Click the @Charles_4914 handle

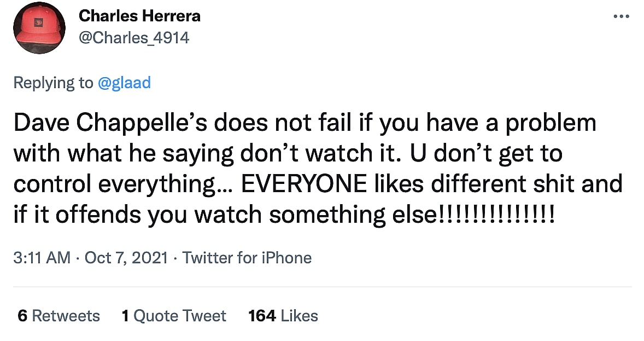134,38
